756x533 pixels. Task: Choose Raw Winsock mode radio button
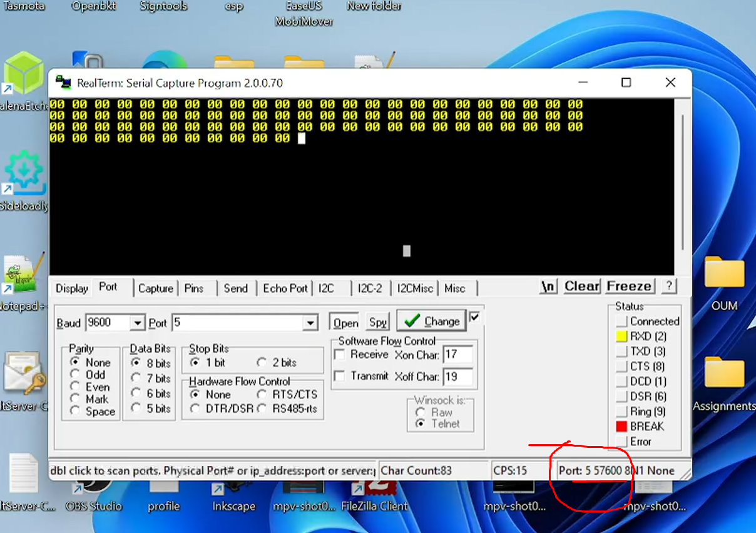pyautogui.click(x=420, y=412)
